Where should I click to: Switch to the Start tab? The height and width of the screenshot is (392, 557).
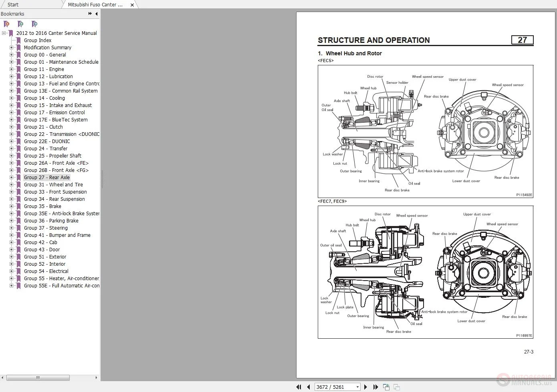tap(13, 4)
